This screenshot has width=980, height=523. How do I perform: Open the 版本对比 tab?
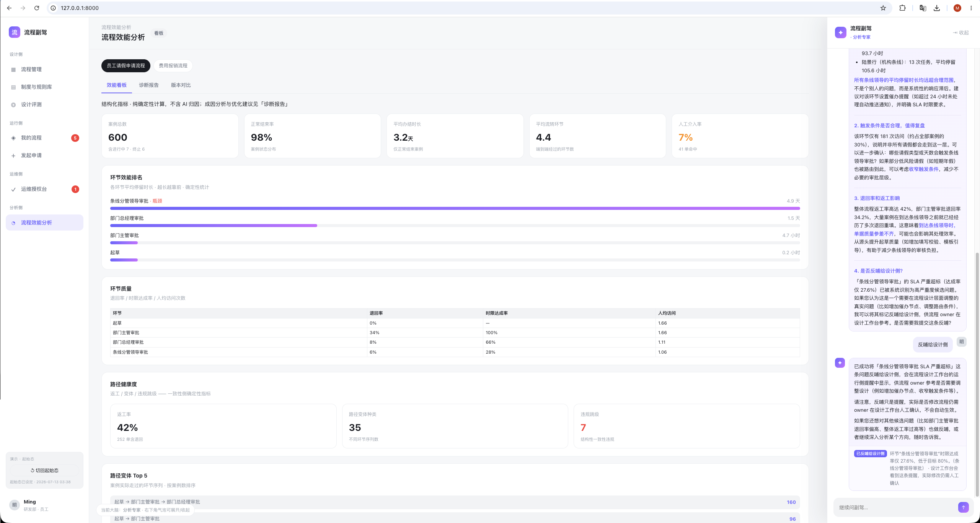181,85
